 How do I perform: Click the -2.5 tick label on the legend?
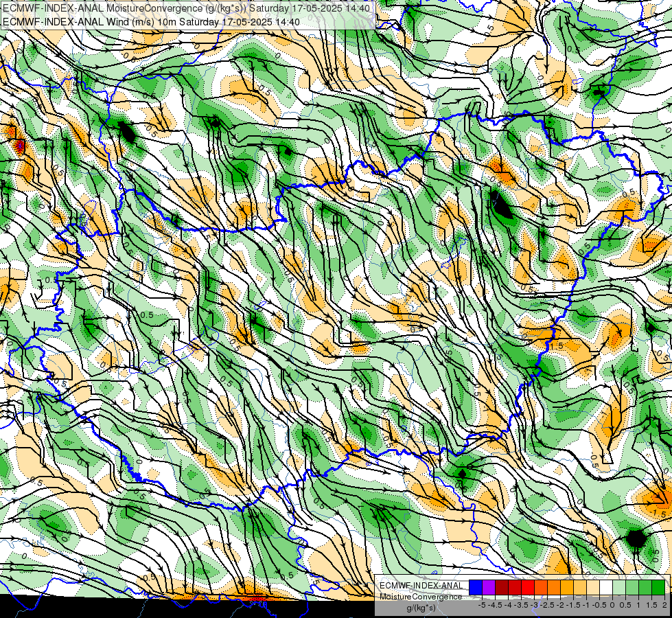(x=547, y=605)
